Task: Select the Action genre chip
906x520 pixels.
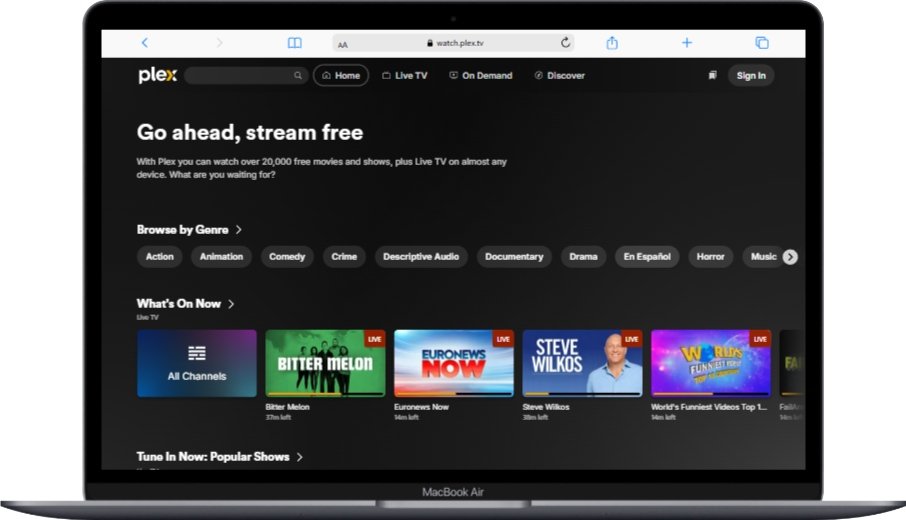Action: 159,257
